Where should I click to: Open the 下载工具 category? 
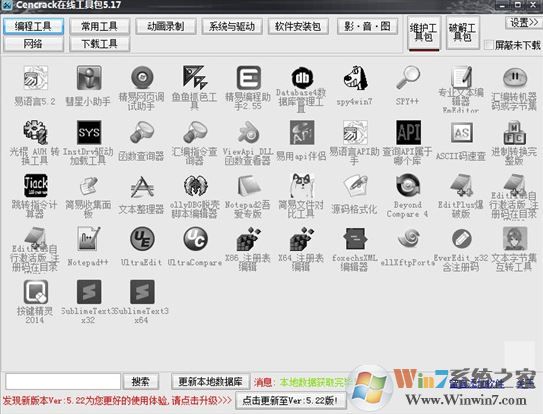click(x=99, y=44)
